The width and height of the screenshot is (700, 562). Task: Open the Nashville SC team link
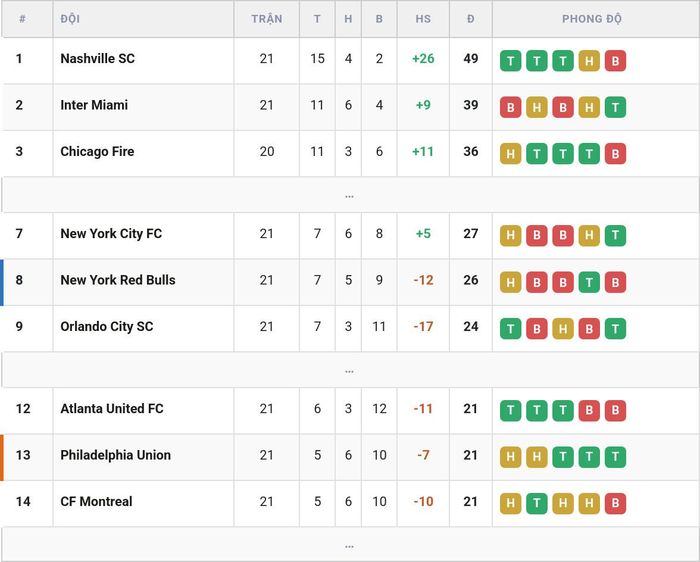coord(97,58)
